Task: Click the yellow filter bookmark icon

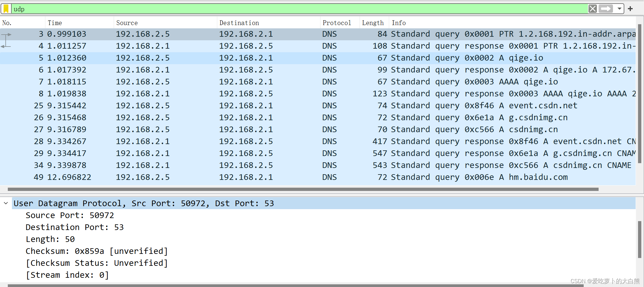Action: 6,9
